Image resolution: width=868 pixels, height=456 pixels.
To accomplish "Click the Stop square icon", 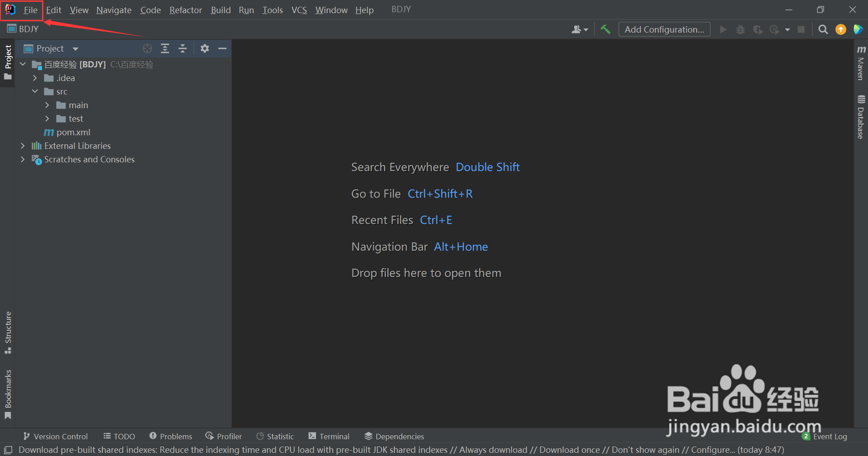I will pos(801,29).
